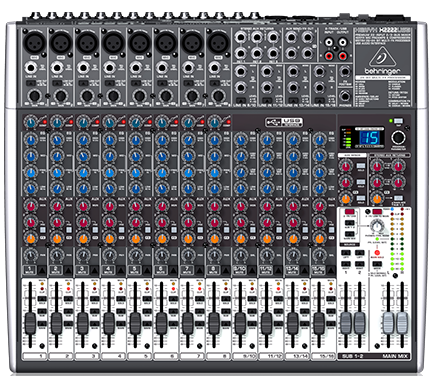Click the USB audio logo badge
The image size is (433, 376).
[284, 122]
